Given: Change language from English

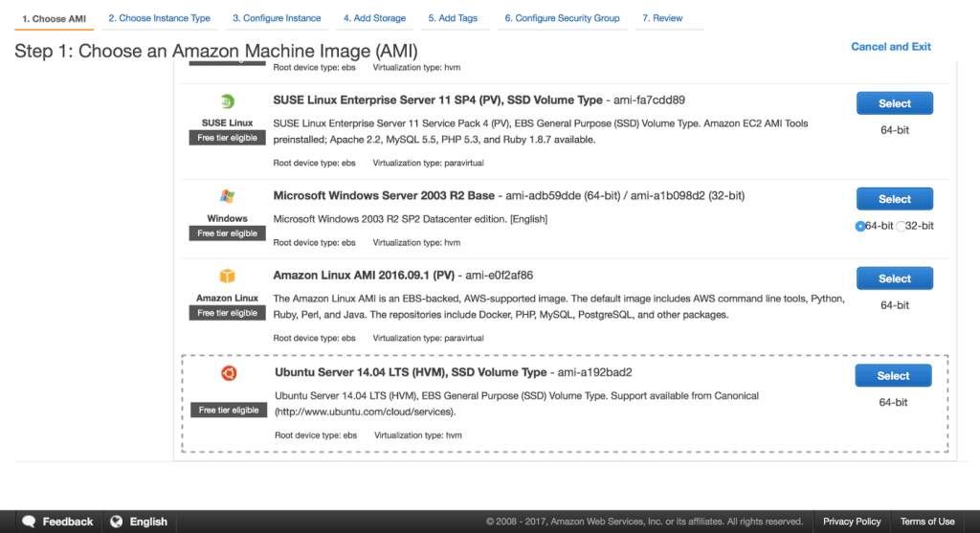Looking at the screenshot, I should point(148,522).
